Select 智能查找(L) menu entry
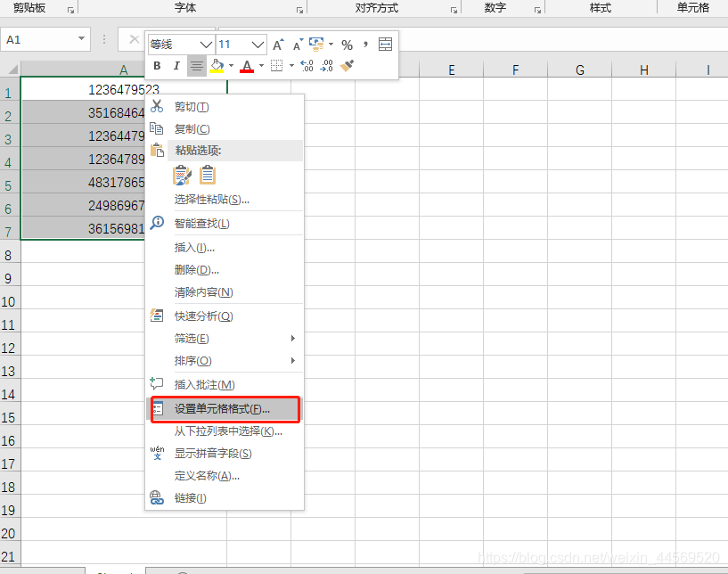 (x=225, y=224)
